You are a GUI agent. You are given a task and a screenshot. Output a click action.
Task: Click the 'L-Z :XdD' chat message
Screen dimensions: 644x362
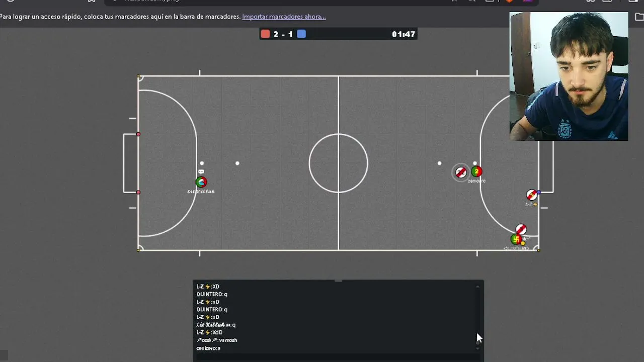[x=209, y=332]
